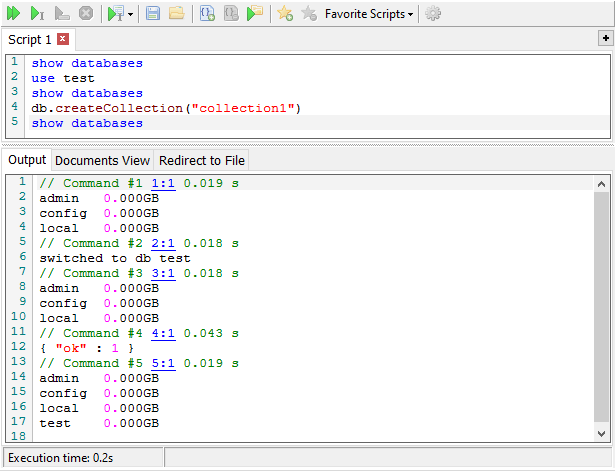Click the new script tab plus icon
This screenshot has height=471, width=615.
point(605,38)
